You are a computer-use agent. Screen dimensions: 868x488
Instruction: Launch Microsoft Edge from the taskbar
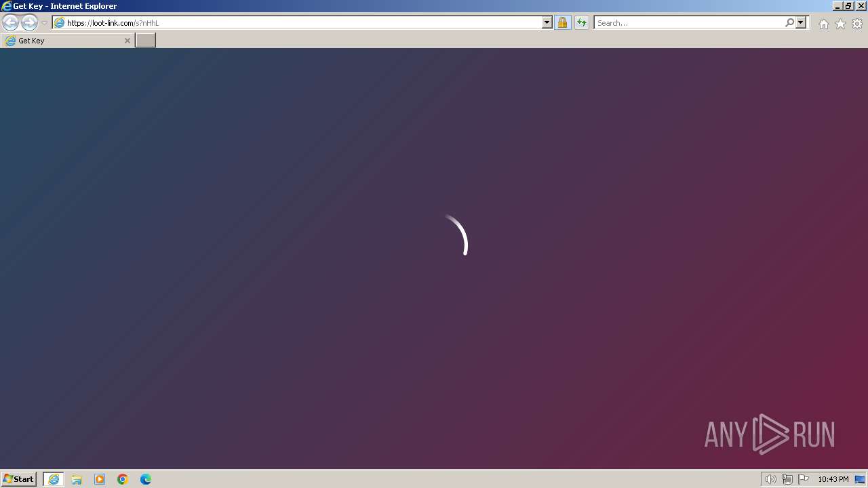146,479
